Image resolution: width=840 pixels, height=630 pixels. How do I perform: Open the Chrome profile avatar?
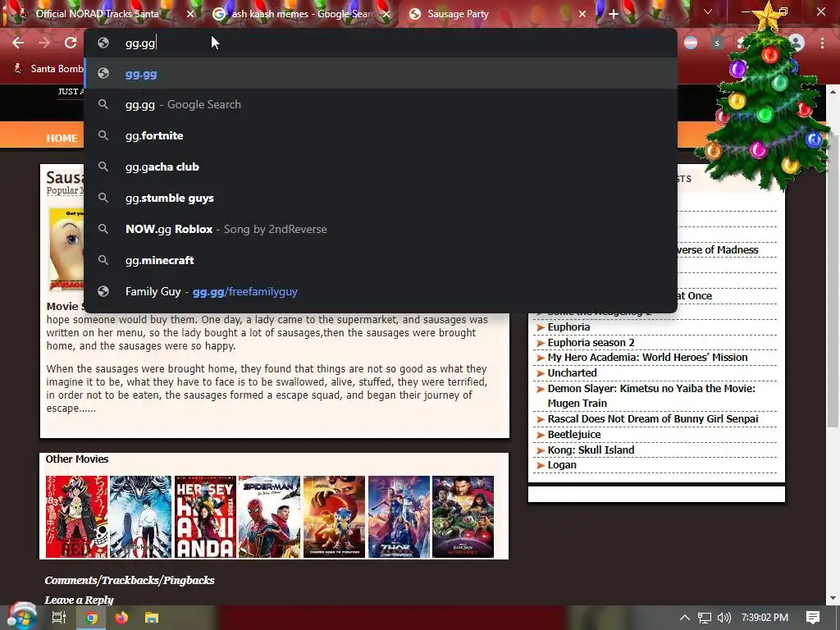coord(796,43)
